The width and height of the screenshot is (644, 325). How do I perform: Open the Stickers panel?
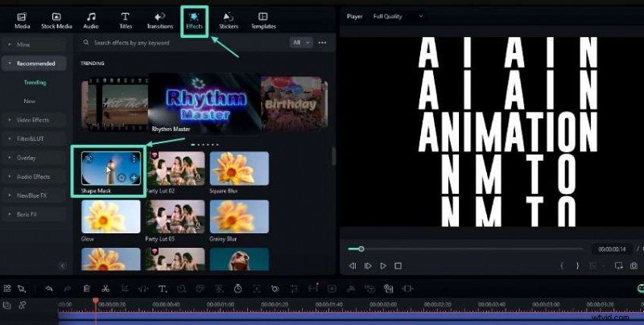point(229,20)
